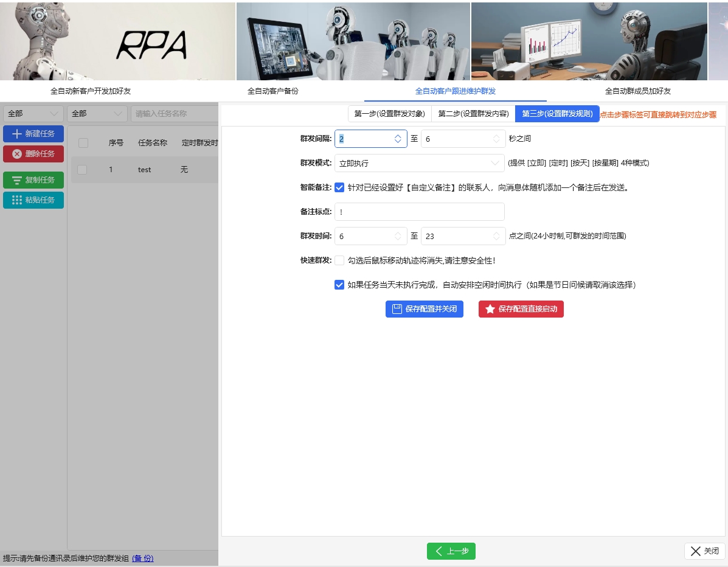
Task: Uncheck the automatic idle-time rescheduling option
Action: point(339,284)
